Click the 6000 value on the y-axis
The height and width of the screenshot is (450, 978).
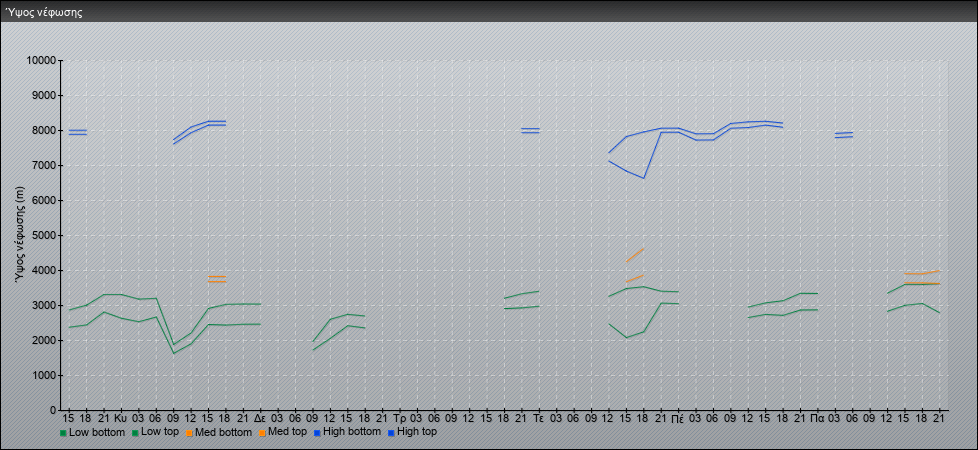pos(44,200)
